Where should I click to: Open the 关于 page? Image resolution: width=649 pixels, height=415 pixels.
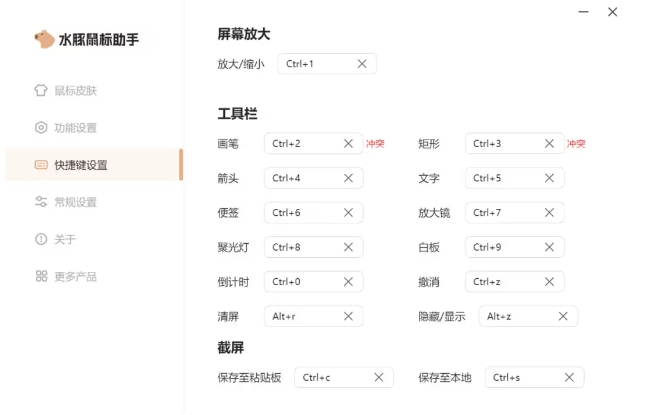(64, 239)
